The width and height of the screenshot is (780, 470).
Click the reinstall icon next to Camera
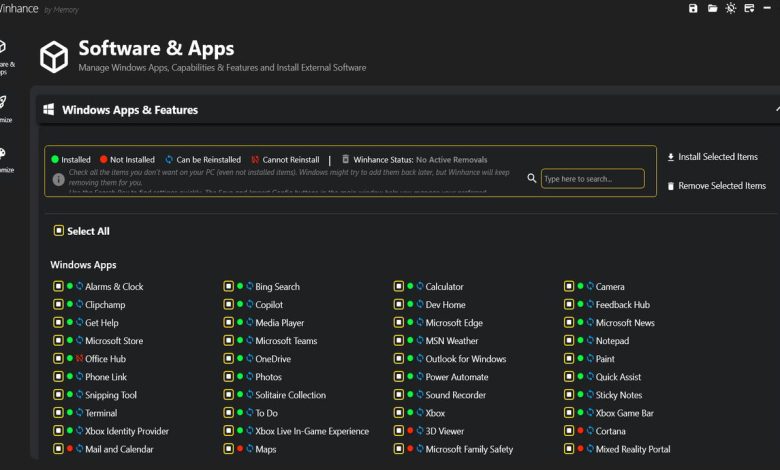point(590,286)
